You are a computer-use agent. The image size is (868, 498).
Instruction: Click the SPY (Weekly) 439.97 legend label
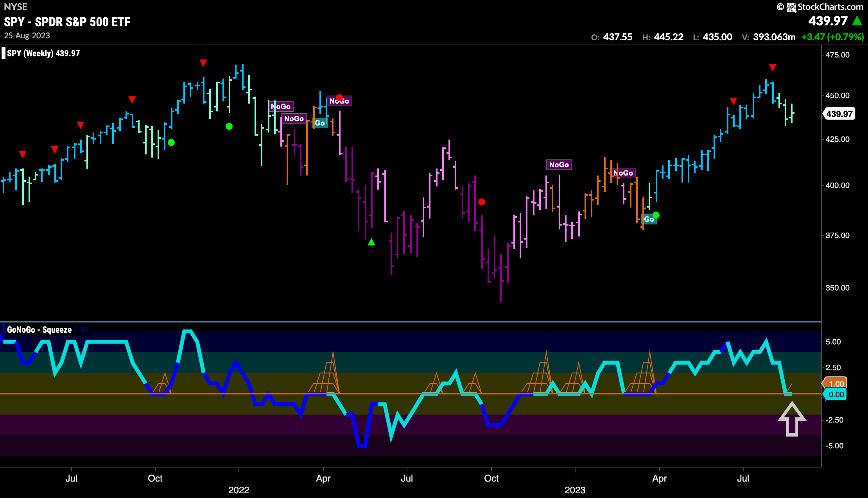(43, 54)
